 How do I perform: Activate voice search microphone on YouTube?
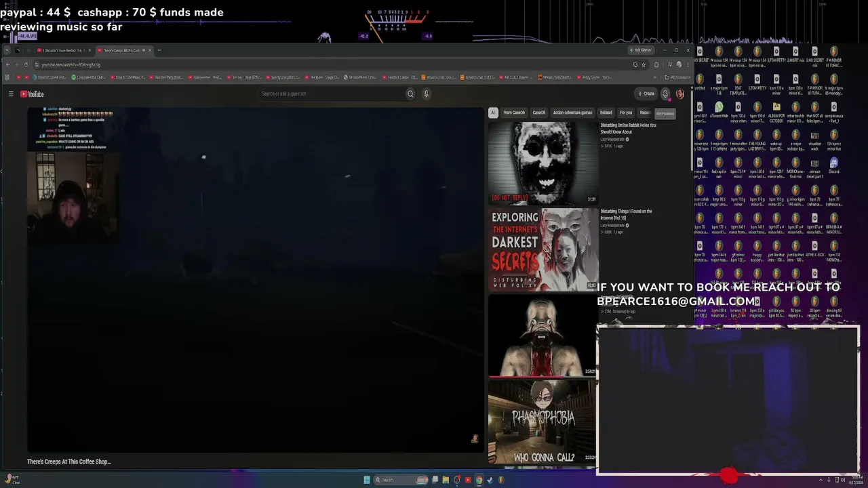(x=426, y=94)
